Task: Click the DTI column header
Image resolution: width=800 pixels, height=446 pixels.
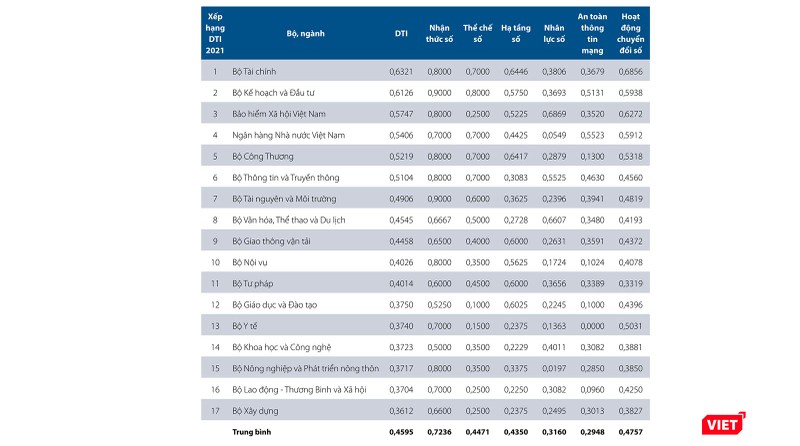Action: pos(400,33)
